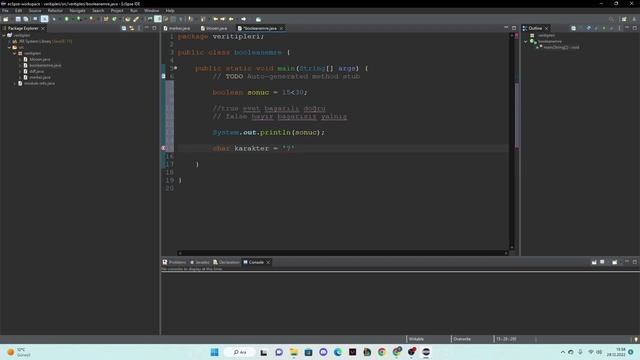Click first Outline toolbar icon
Image resolution: width=640 pixels, height=360 pixels.
pos(573,28)
